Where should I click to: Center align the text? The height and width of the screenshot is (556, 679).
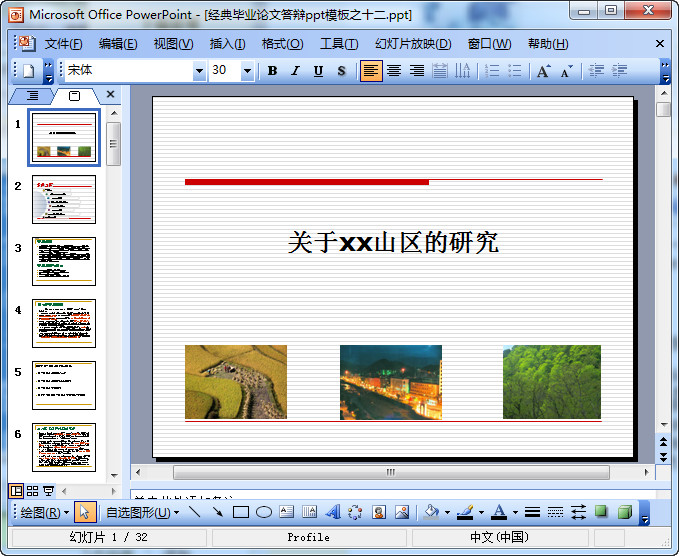pos(394,71)
